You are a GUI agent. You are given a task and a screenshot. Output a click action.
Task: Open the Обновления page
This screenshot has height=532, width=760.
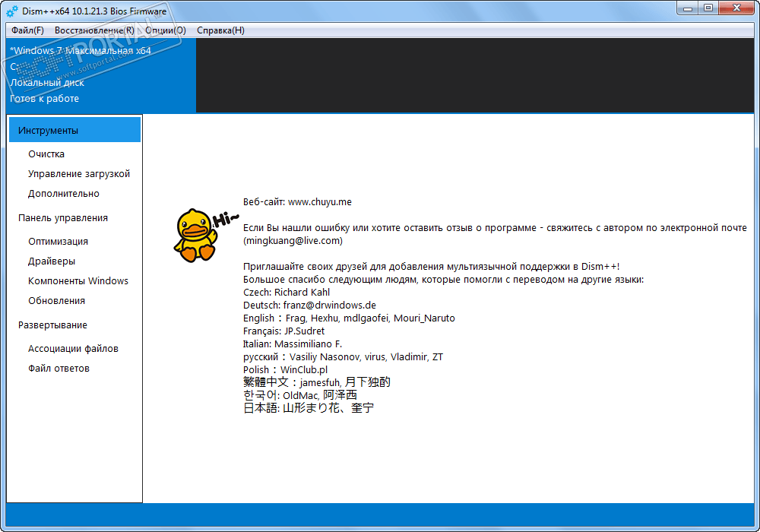(x=56, y=301)
